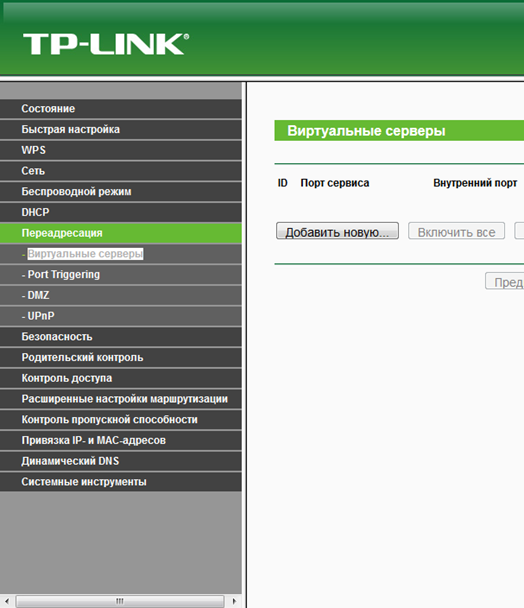
Task: Click the sidebar scrollbar right arrow
Action: pos(234,601)
